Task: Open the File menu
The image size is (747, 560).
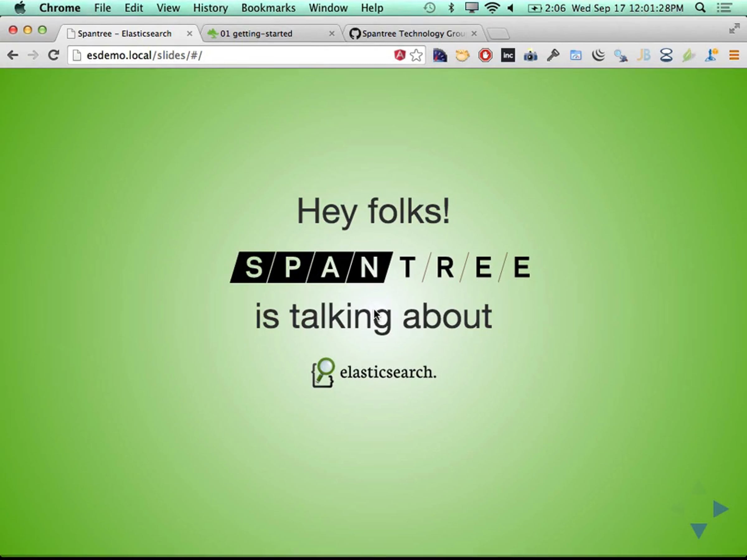Action: 102,8
